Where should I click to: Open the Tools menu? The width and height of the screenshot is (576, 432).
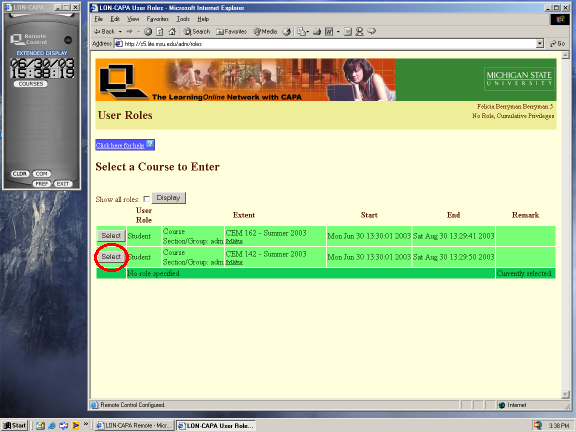click(x=183, y=19)
